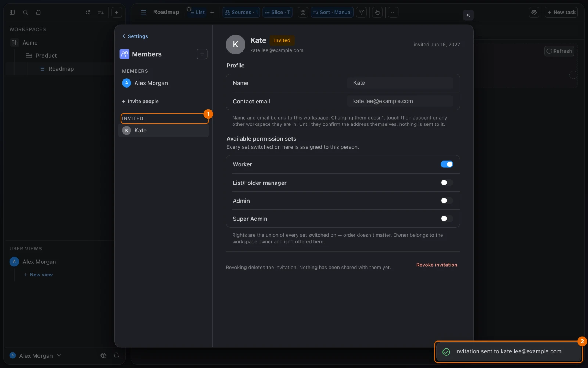Image resolution: width=588 pixels, height=368 pixels.
Task: Add a new view next to the List tab
Action: (x=212, y=12)
